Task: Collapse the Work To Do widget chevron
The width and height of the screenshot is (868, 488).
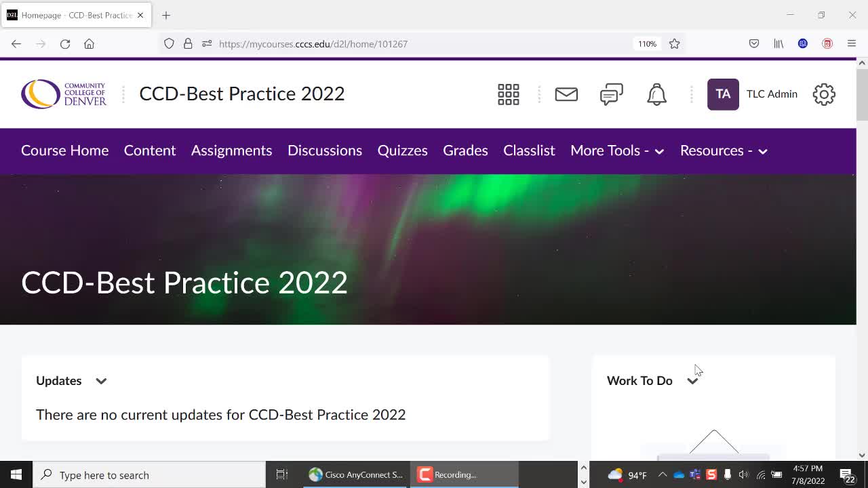Action: coord(692,381)
